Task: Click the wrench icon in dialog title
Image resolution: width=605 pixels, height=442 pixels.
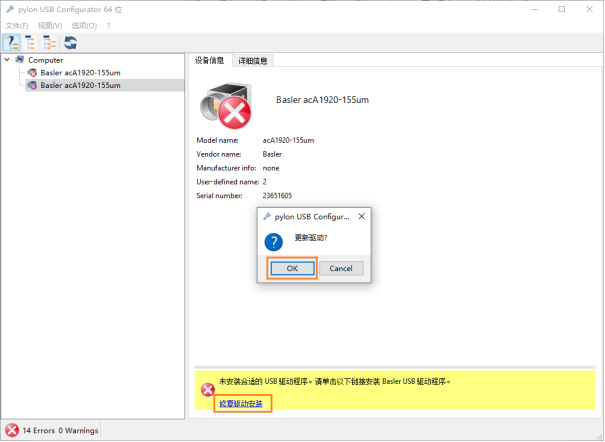Action: [x=267, y=216]
